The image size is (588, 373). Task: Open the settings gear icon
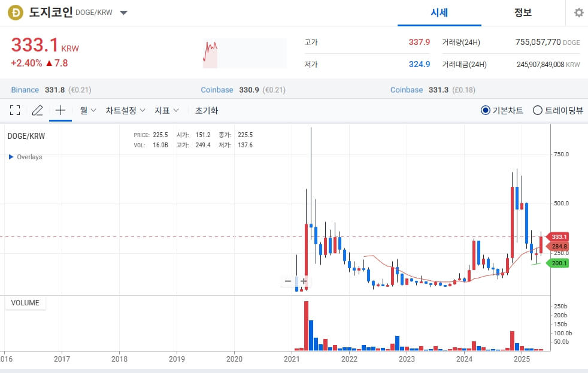(578, 12)
